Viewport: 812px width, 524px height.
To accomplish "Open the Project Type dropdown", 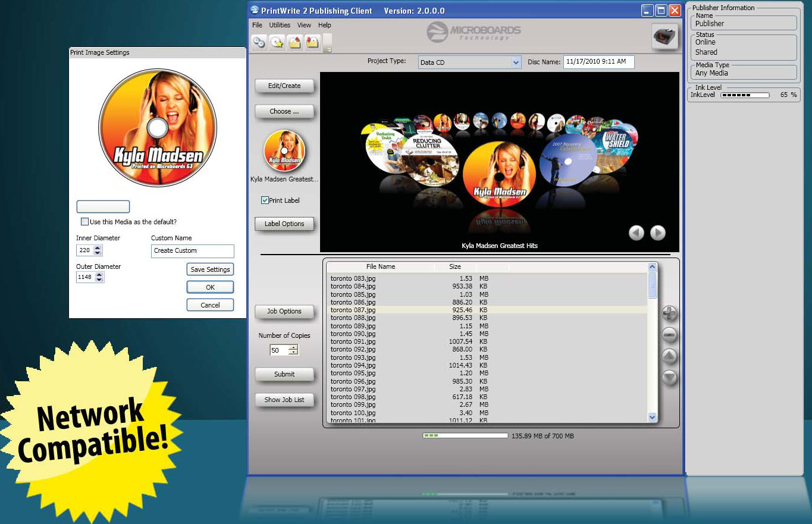I will click(516, 62).
